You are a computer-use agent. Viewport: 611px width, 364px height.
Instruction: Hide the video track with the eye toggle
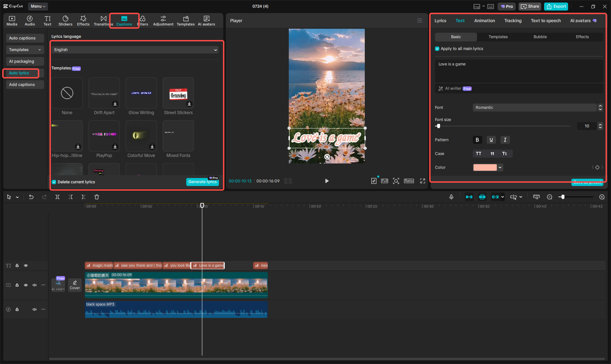(x=25, y=285)
